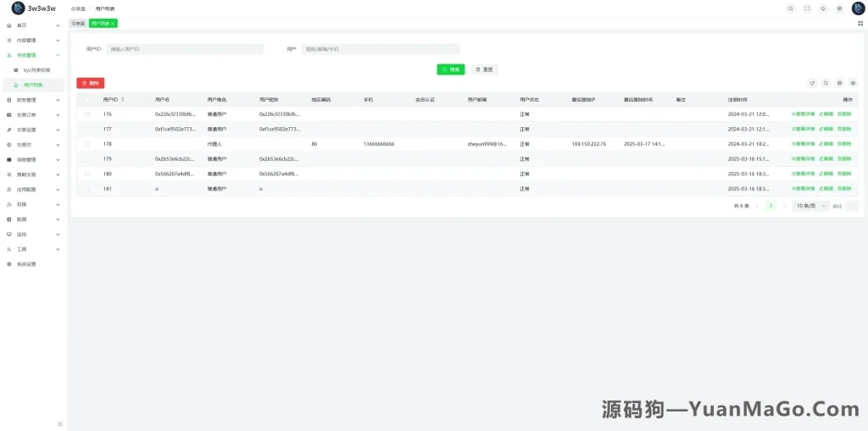868x431 pixels.
Task: Go to page 1 in pagination
Action: pos(771,206)
